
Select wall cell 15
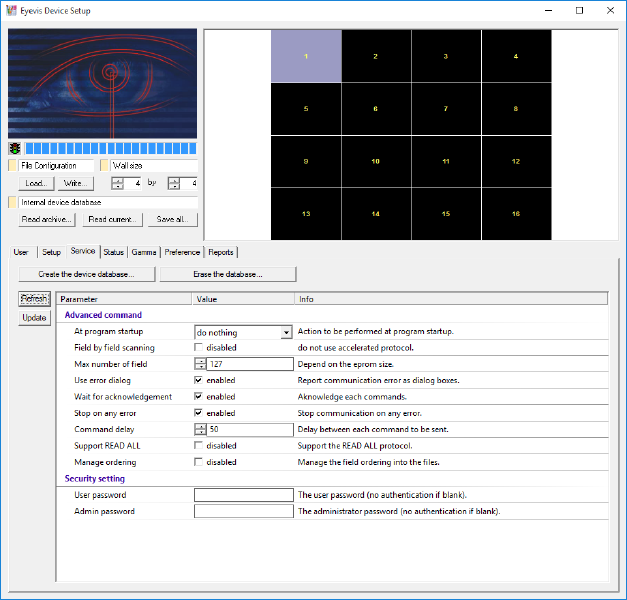(446, 214)
